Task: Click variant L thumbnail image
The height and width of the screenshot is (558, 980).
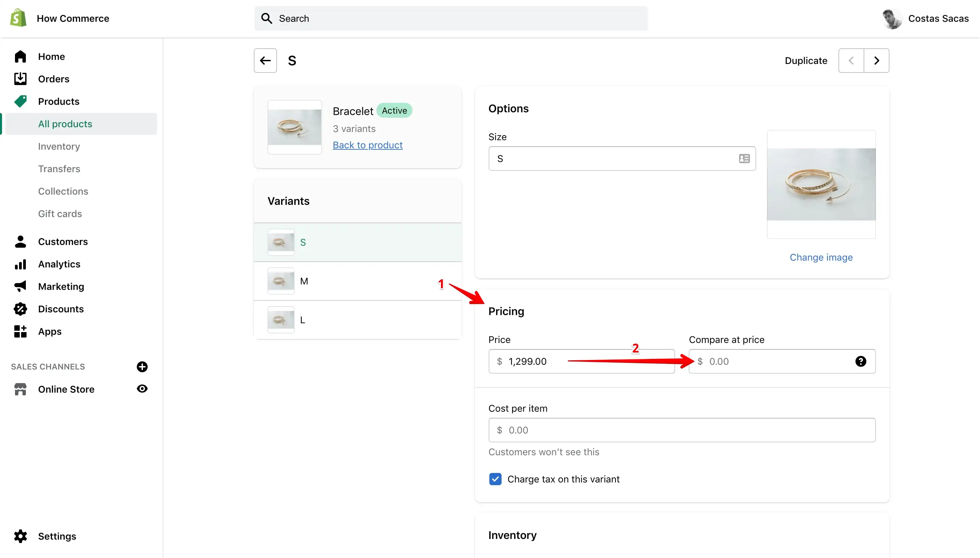Action: 281,319
